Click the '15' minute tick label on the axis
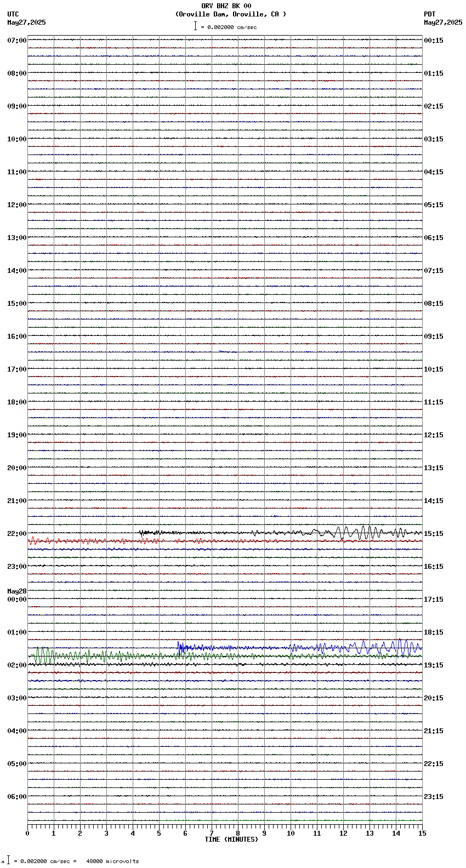 (x=422, y=833)
